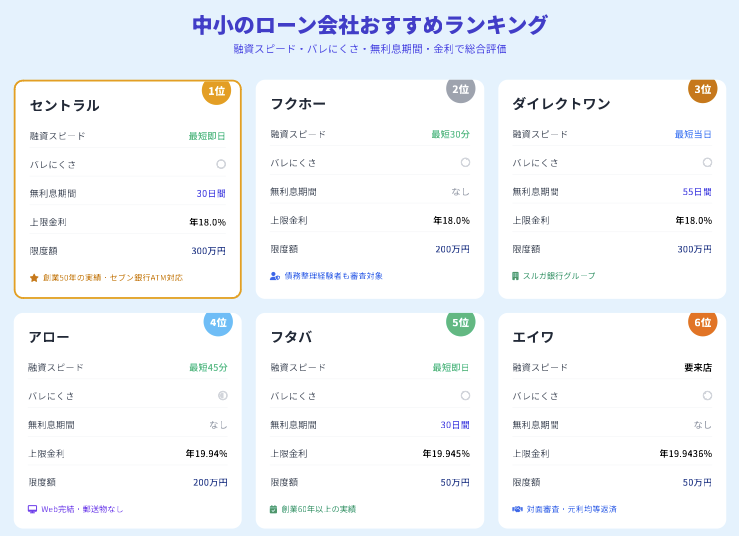Click 年18.0% in フクホー card

452,220
